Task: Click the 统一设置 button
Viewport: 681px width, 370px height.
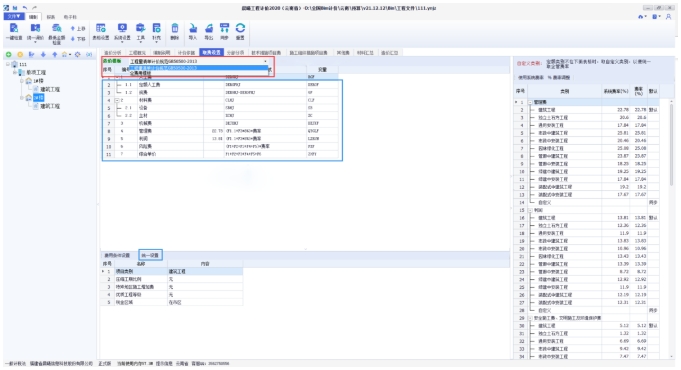Action: coord(150,255)
